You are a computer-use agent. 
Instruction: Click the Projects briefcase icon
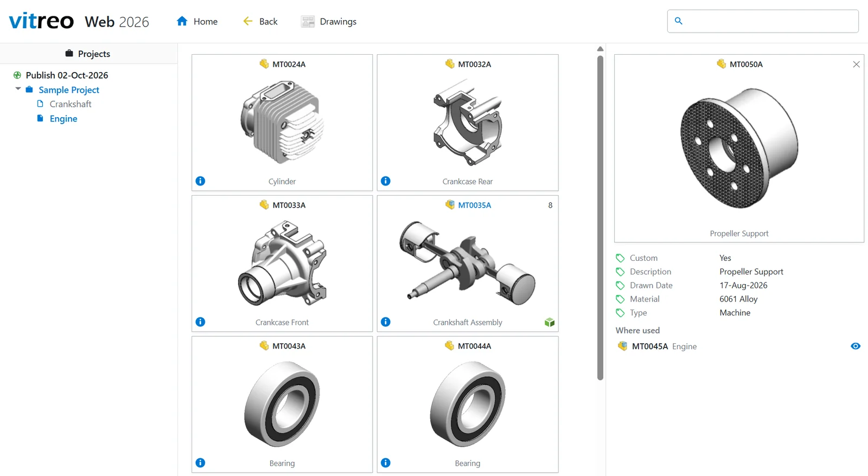[x=69, y=53]
